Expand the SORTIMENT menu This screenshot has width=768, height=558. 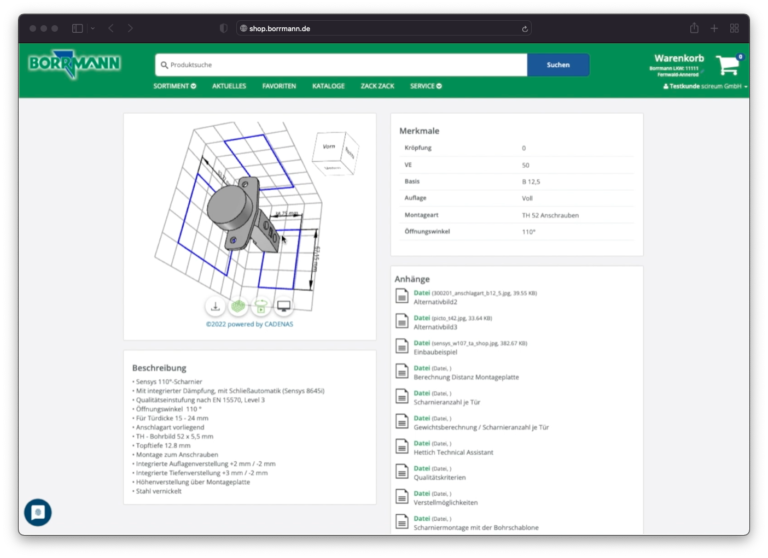175,86
